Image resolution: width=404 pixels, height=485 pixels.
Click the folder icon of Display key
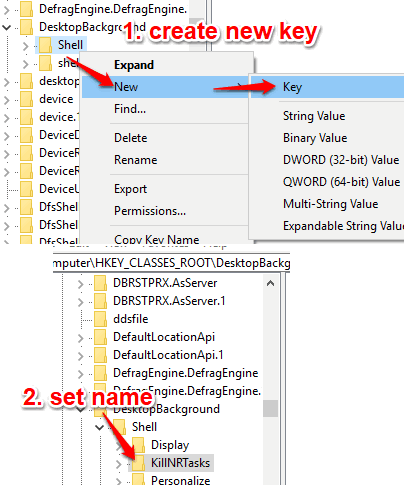point(138,445)
